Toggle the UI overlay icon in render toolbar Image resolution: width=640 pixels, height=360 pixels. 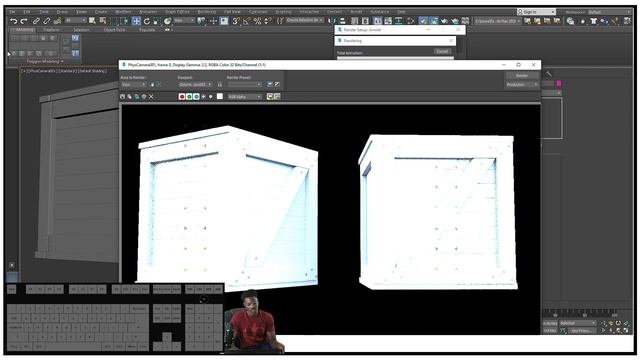[x=269, y=97]
